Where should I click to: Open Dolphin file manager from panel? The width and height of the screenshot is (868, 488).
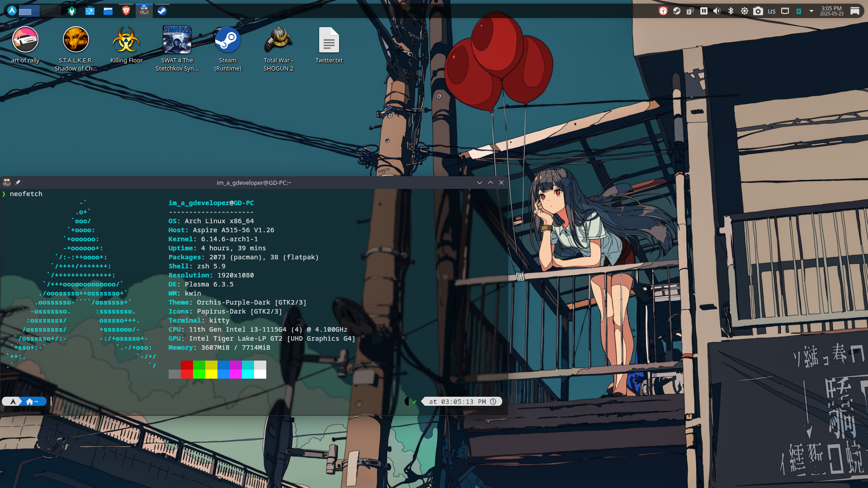[108, 11]
